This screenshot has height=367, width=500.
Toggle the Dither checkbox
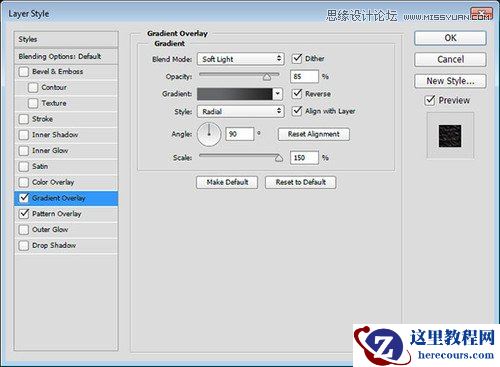297,59
